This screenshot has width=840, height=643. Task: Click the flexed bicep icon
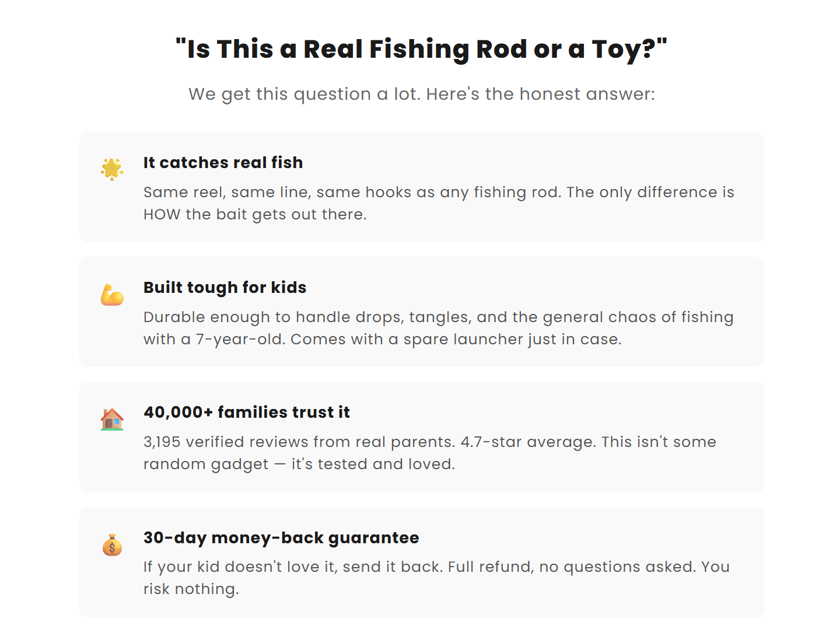tap(112, 295)
